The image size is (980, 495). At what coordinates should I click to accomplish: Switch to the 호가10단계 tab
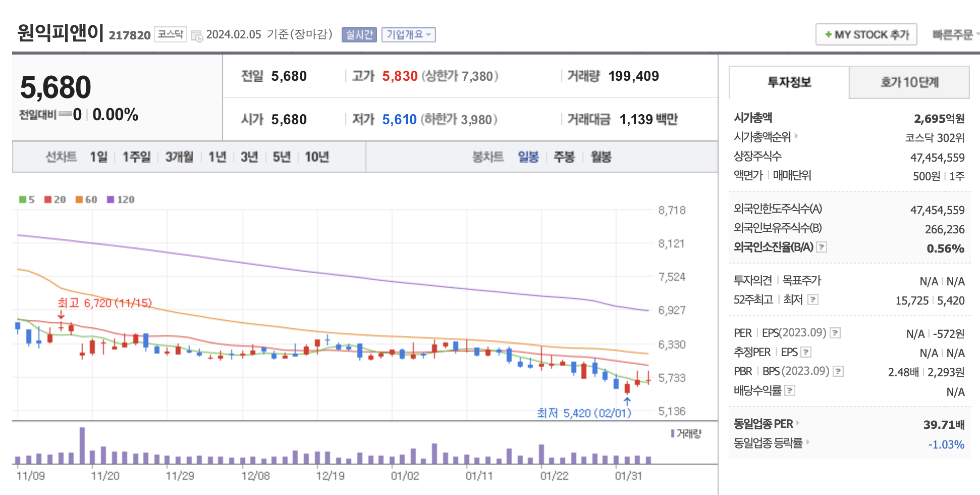coord(909,82)
